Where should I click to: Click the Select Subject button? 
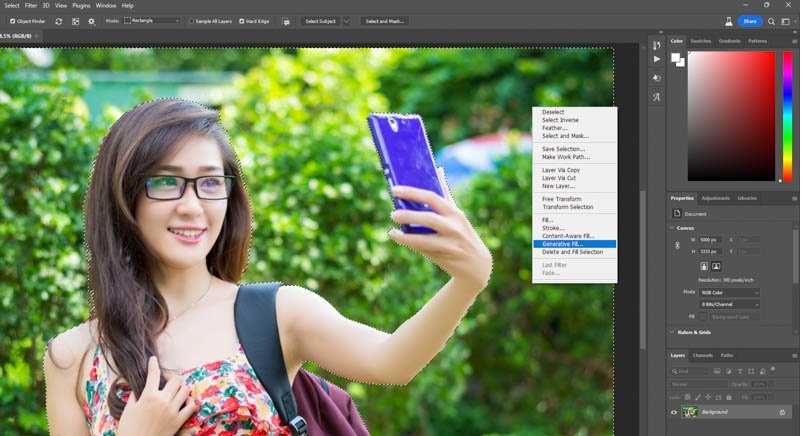click(320, 21)
